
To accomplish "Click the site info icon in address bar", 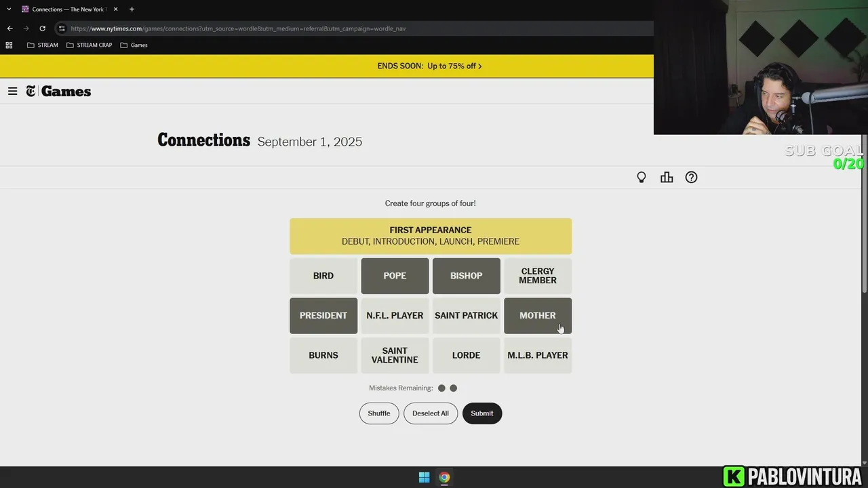I will 62,28.
